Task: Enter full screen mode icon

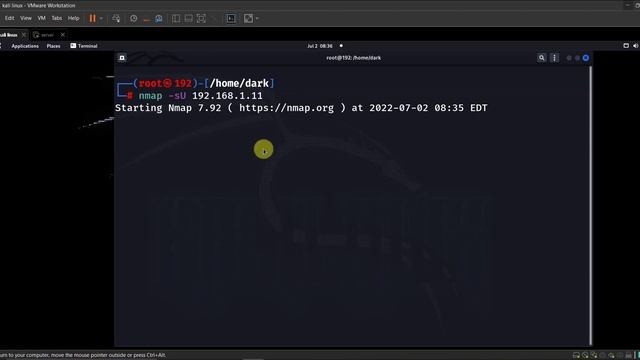Action: tap(201, 18)
